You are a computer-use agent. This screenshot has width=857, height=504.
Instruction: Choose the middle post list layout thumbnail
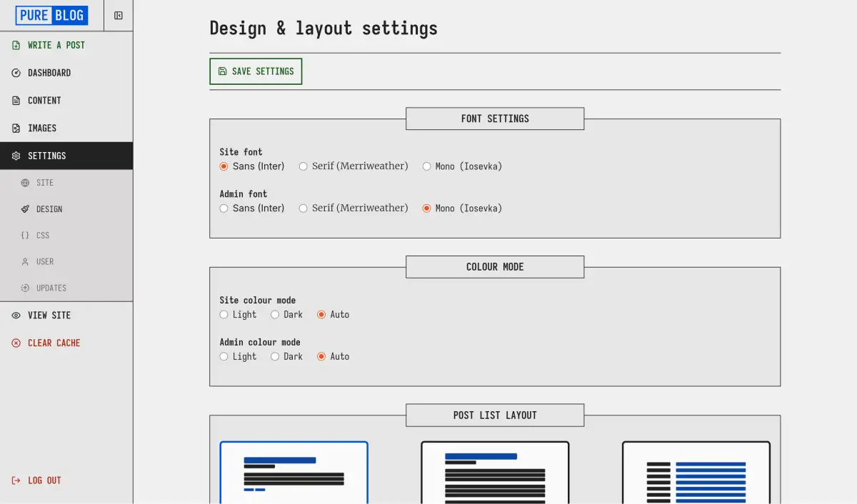pos(495,473)
